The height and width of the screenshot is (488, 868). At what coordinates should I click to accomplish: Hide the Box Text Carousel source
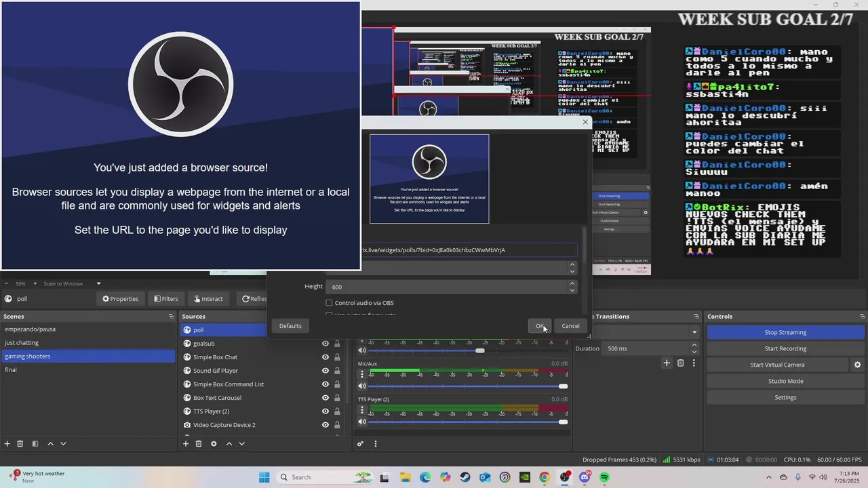pos(325,398)
